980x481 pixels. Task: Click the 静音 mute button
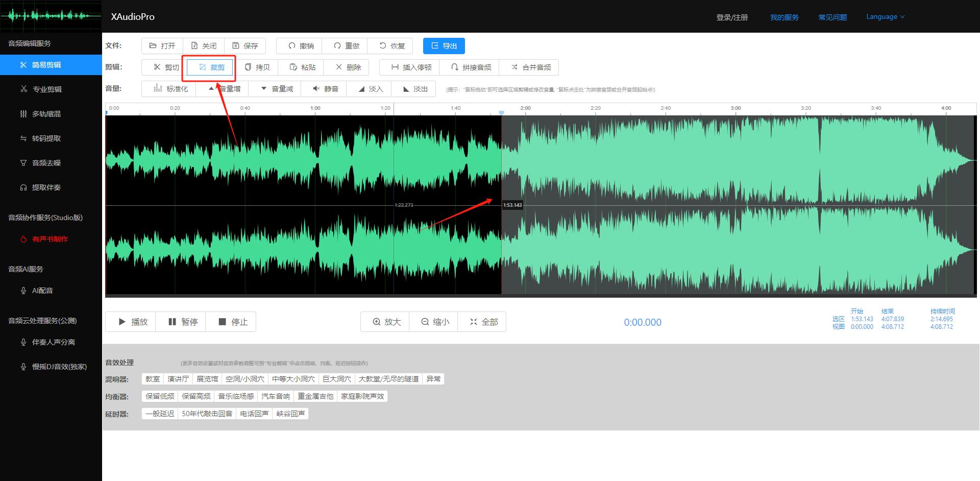click(325, 89)
